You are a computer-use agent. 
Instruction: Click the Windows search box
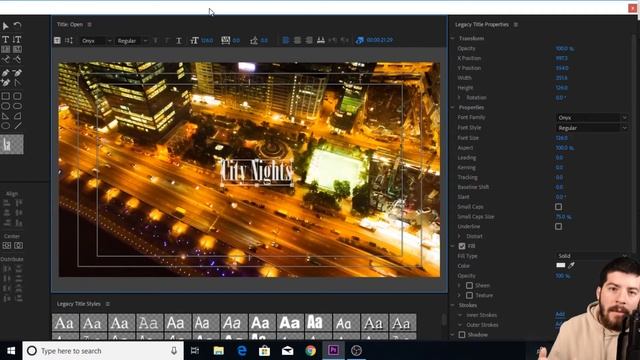tap(103, 351)
